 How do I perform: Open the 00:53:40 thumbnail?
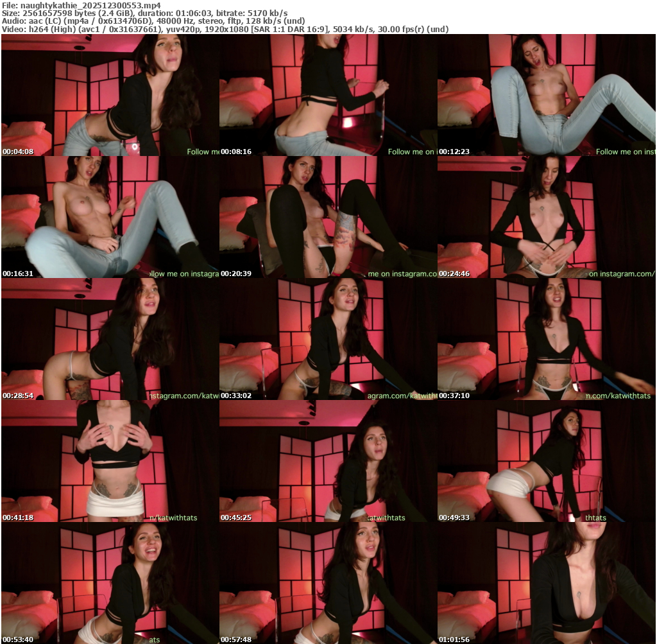click(x=110, y=583)
